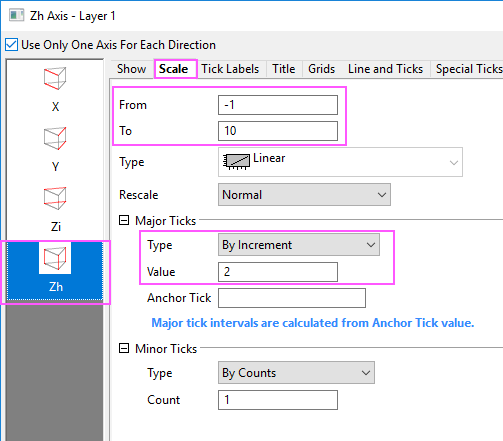Click the Minor Ticks heading text
Viewport: 503px width, 441px height.
pos(166,349)
